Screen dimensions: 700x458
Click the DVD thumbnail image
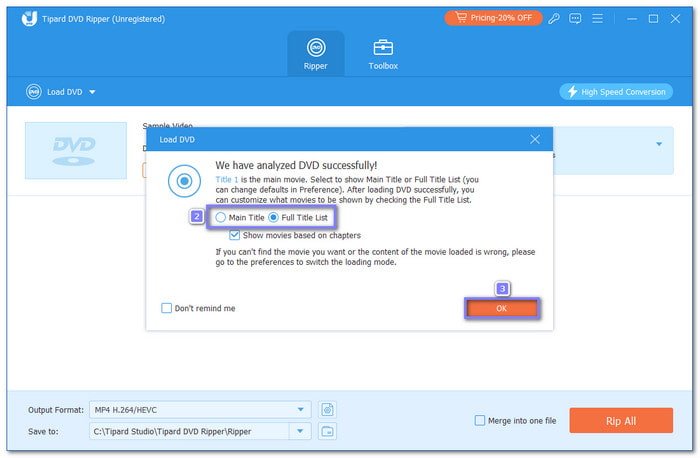(76, 151)
